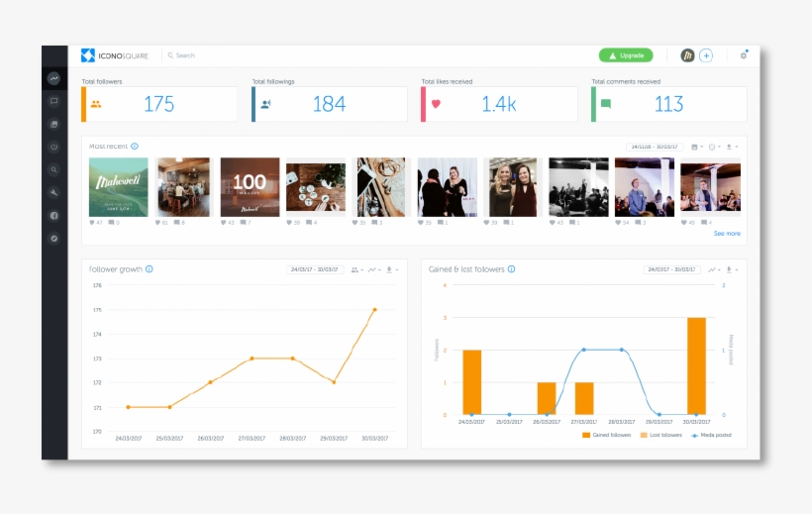Open the download dropdown in Most recent
This screenshot has width=812, height=514.
click(732, 147)
